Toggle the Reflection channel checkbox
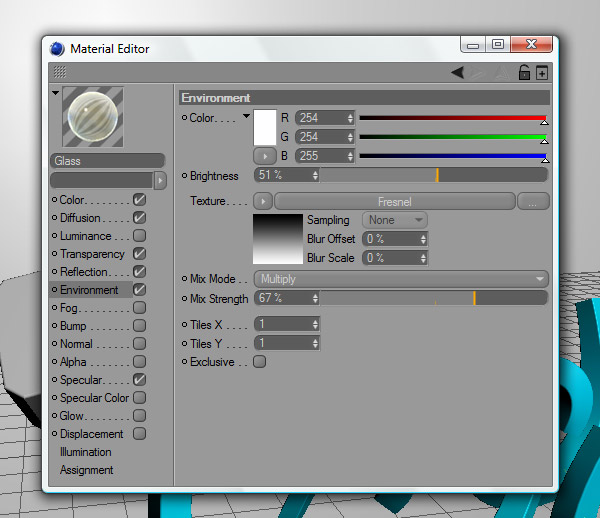 tap(140, 271)
